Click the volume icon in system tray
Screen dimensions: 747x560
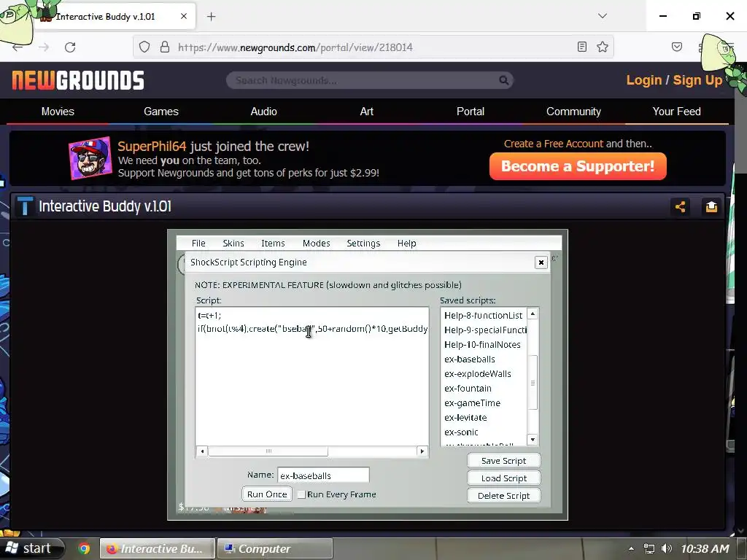click(x=667, y=548)
